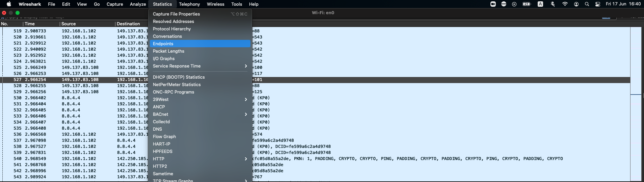The width and height of the screenshot is (644, 182).
Task: Open the Wireshark app menu
Action: [x=30, y=4]
